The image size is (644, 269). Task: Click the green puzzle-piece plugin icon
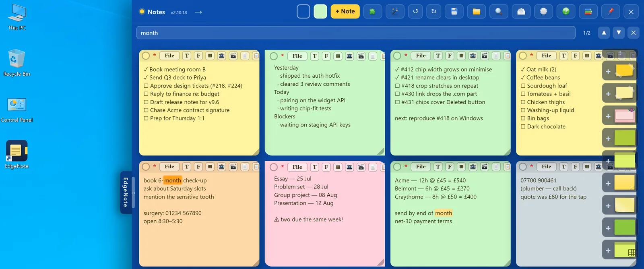point(372,12)
